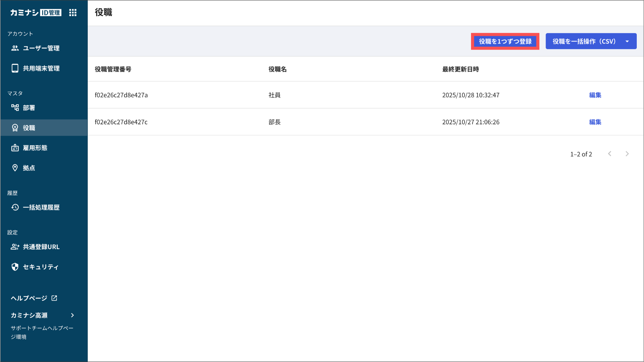This screenshot has width=644, height=362.
Task: Click the 一括処理履歴 history clock icon
Action: [15, 207]
